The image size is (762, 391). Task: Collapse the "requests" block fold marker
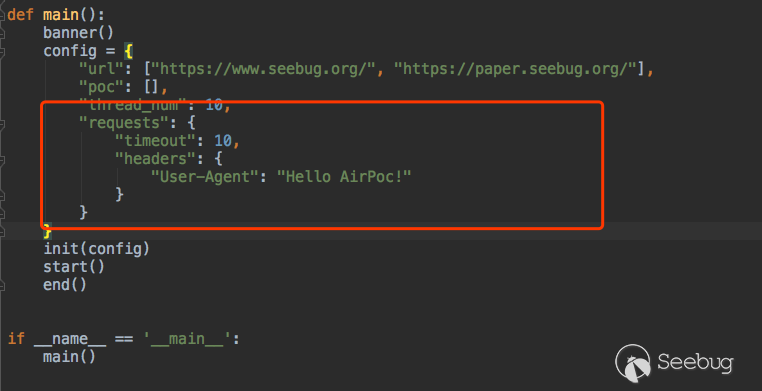point(2,124)
